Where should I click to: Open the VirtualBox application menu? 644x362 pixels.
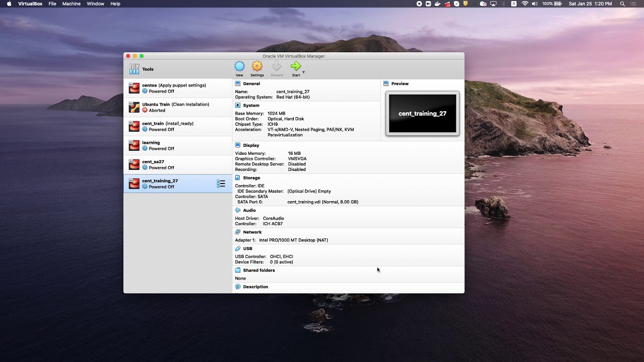[x=30, y=4]
